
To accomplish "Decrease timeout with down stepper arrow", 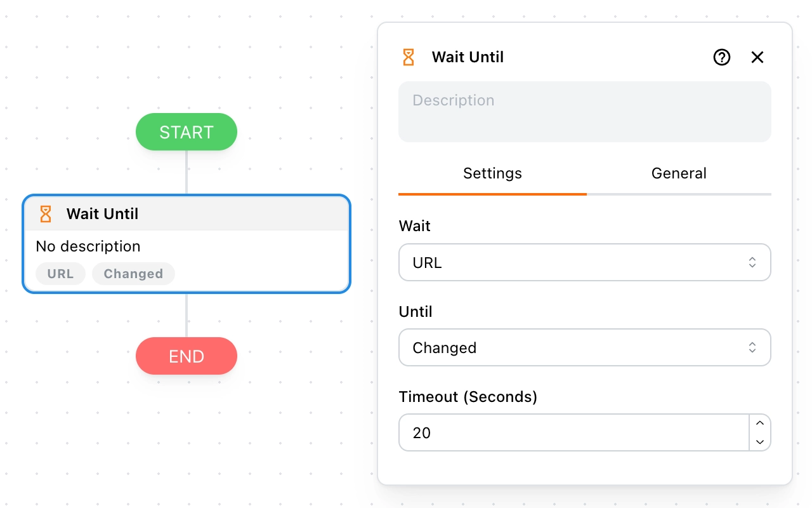I will click(x=760, y=442).
